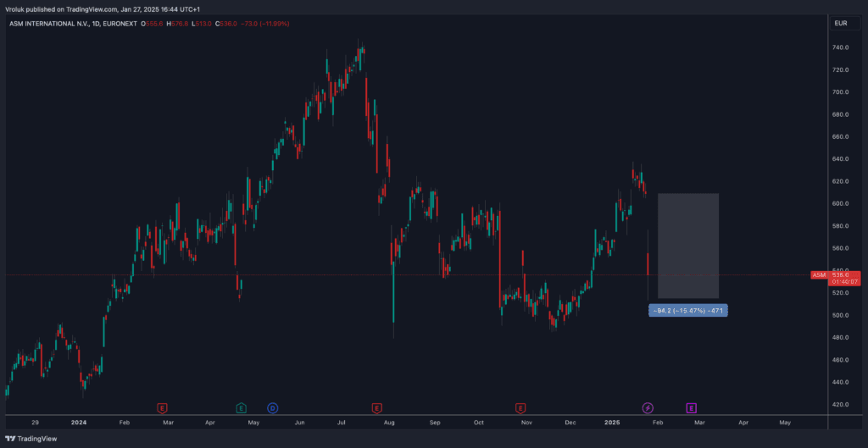The image size is (868, 448).
Task: Click the 580.0 price axis label
Action: click(841, 225)
